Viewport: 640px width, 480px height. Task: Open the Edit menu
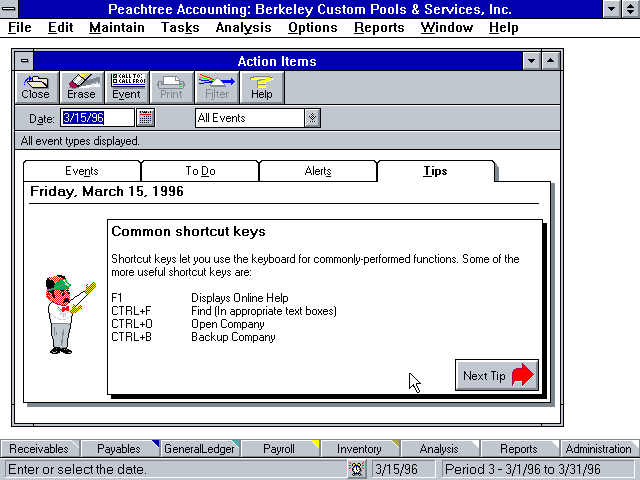[x=60, y=27]
